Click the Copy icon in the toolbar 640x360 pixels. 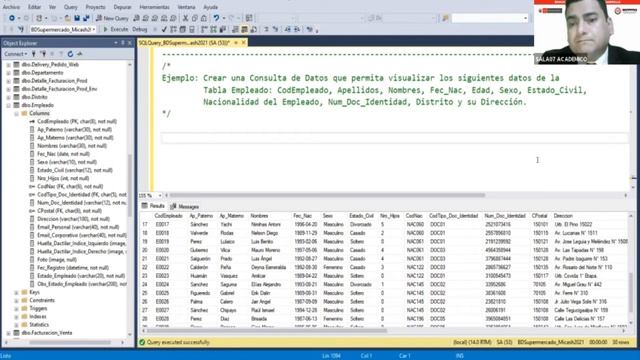pos(195,18)
